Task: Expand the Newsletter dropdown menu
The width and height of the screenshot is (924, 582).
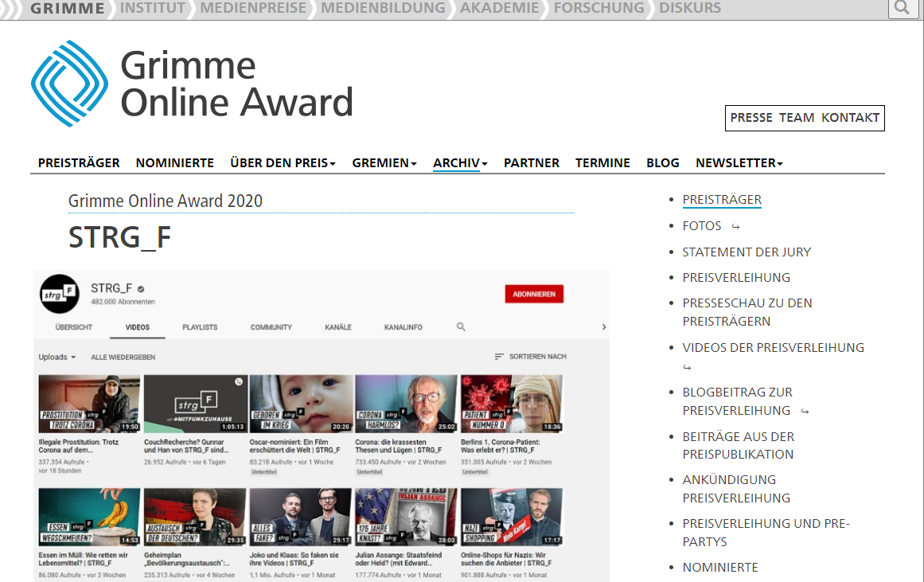Action: (739, 162)
